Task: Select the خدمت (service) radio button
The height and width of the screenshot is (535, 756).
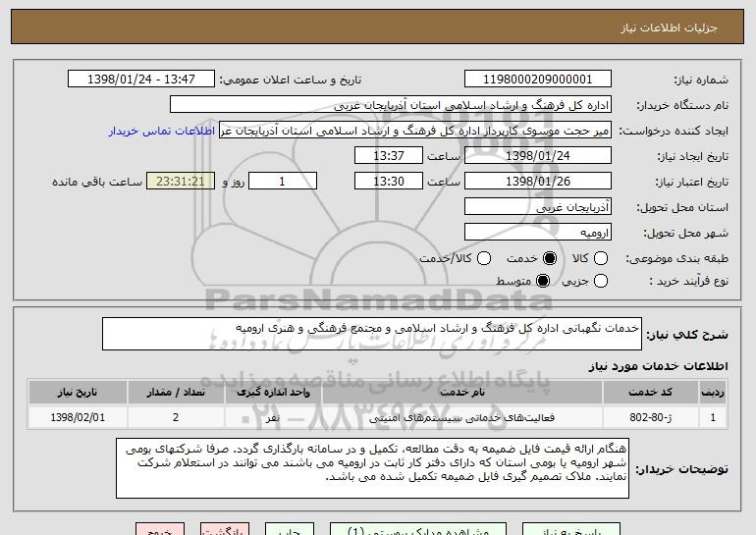Action: click(x=550, y=258)
